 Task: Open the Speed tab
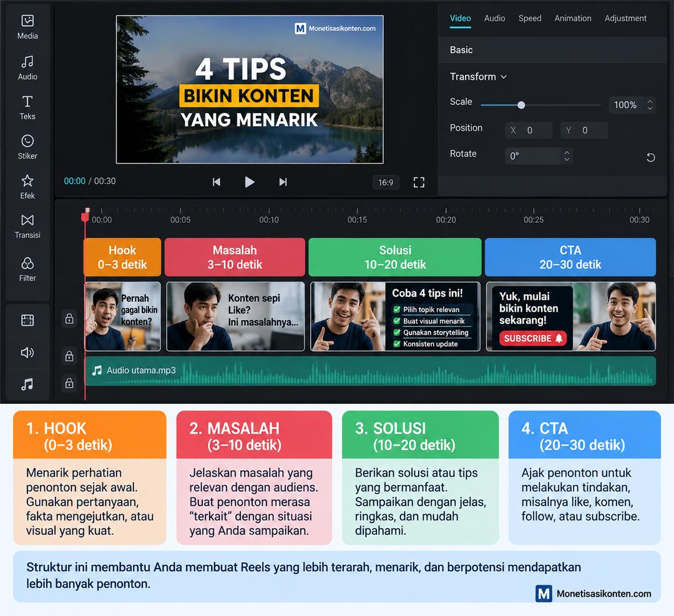click(530, 19)
